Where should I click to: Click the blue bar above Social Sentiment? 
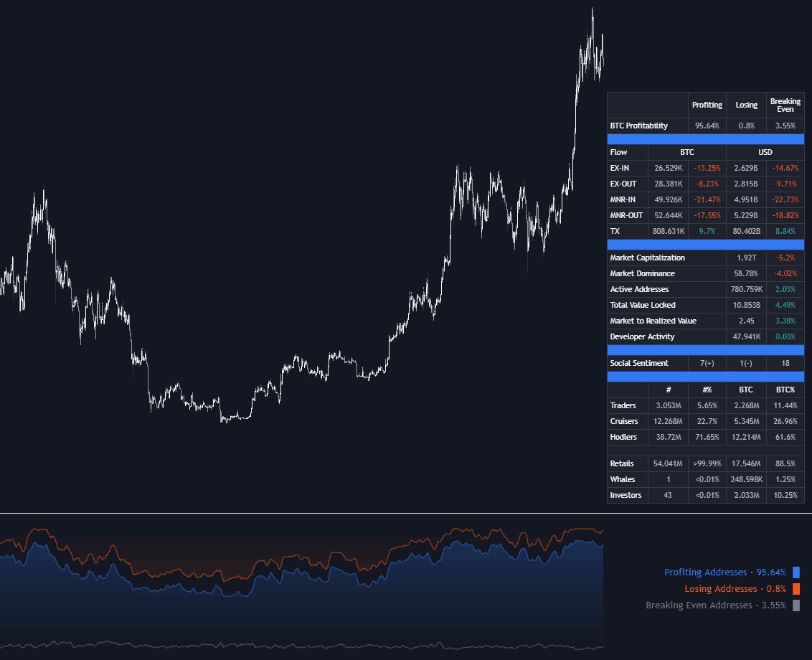(x=706, y=350)
